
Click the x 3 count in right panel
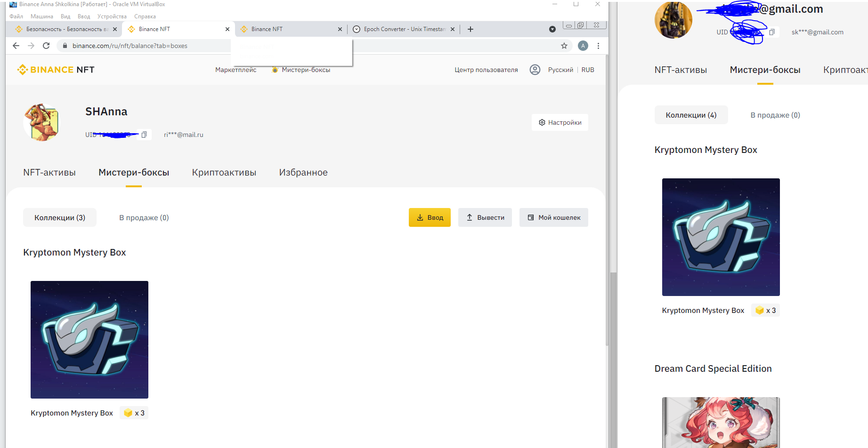pyautogui.click(x=766, y=310)
